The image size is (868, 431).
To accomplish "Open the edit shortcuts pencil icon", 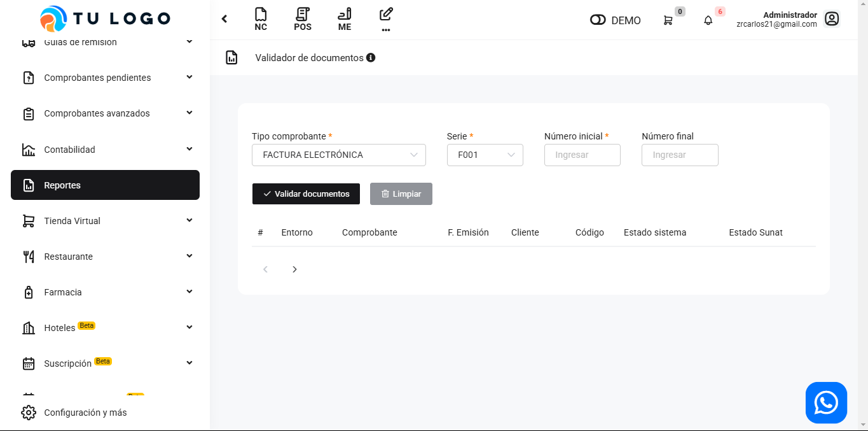I will pyautogui.click(x=386, y=19).
